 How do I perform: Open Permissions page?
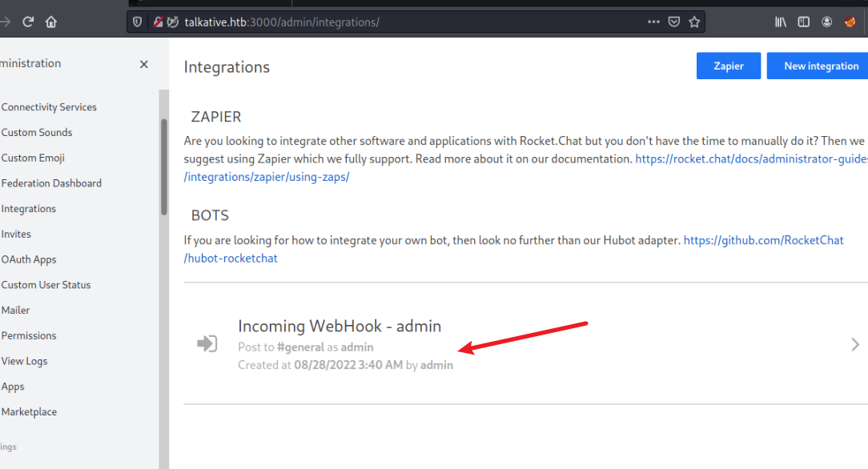29,336
